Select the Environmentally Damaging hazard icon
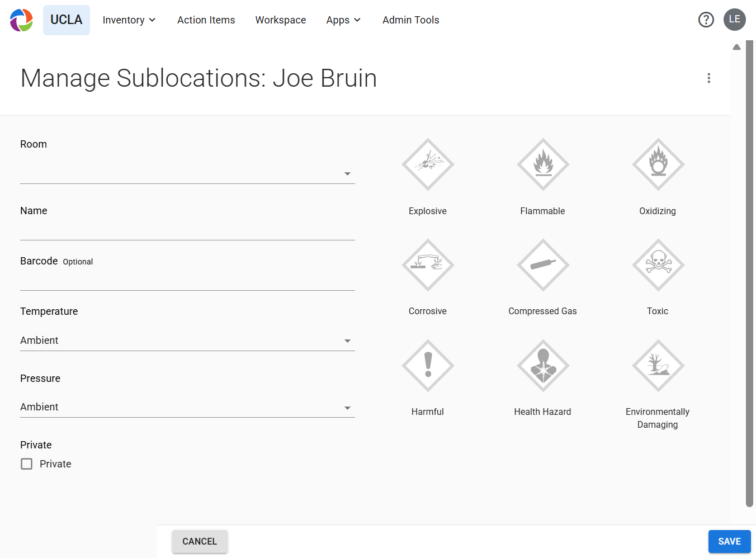The width and height of the screenshot is (756, 558). click(x=658, y=366)
